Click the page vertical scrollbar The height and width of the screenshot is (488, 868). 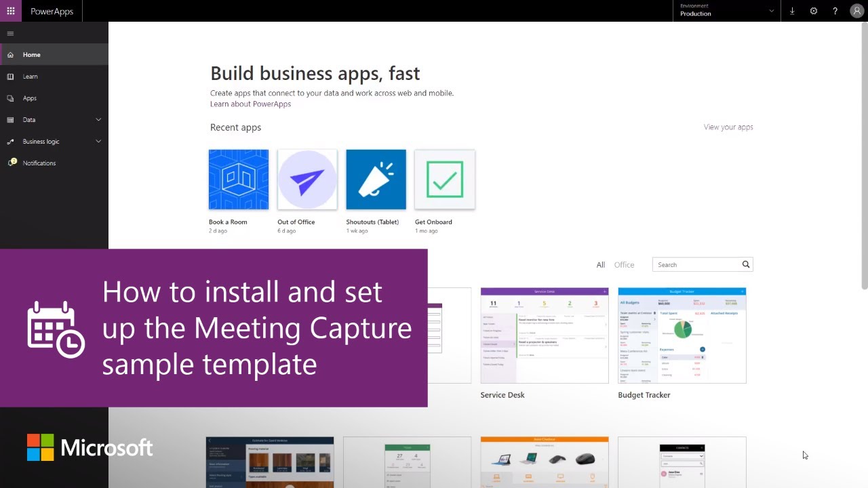coord(864,156)
